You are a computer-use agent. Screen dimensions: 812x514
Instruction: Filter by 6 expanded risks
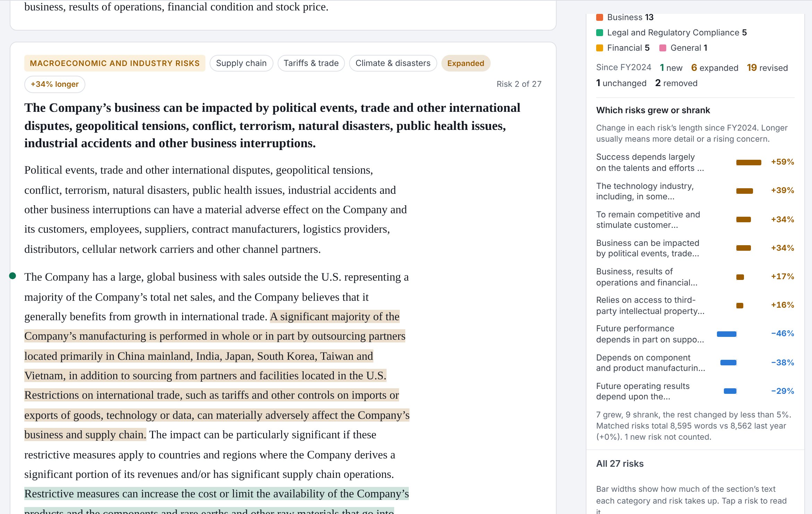pyautogui.click(x=714, y=68)
